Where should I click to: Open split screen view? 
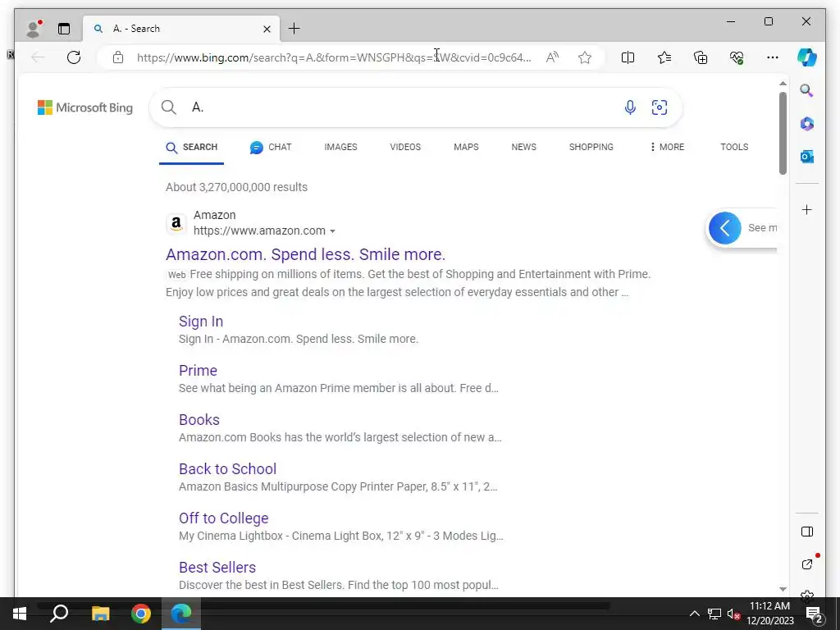click(x=628, y=57)
